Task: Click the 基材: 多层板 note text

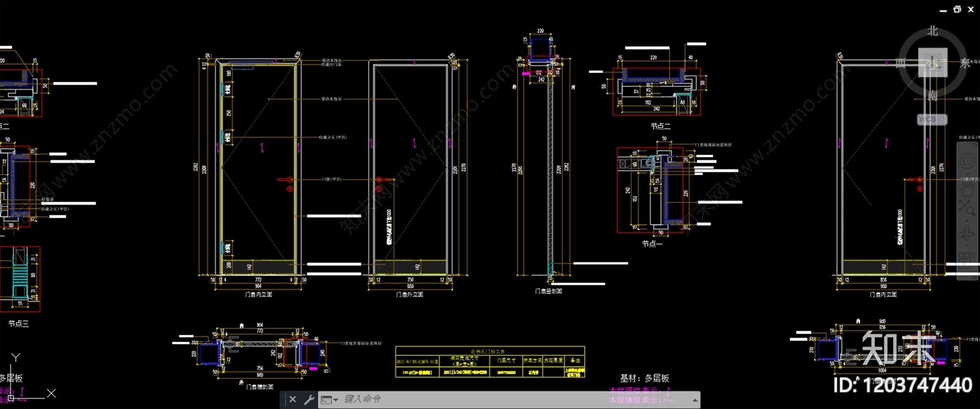Action: click(x=644, y=378)
